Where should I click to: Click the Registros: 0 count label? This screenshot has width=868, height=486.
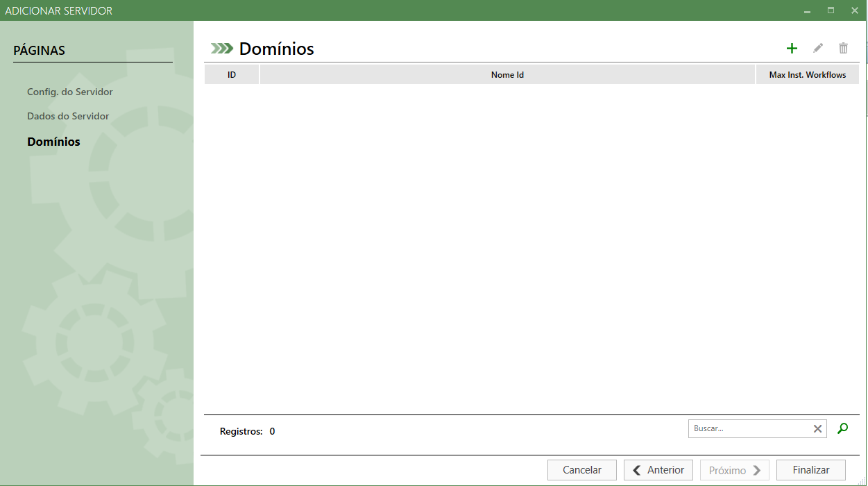click(x=247, y=431)
